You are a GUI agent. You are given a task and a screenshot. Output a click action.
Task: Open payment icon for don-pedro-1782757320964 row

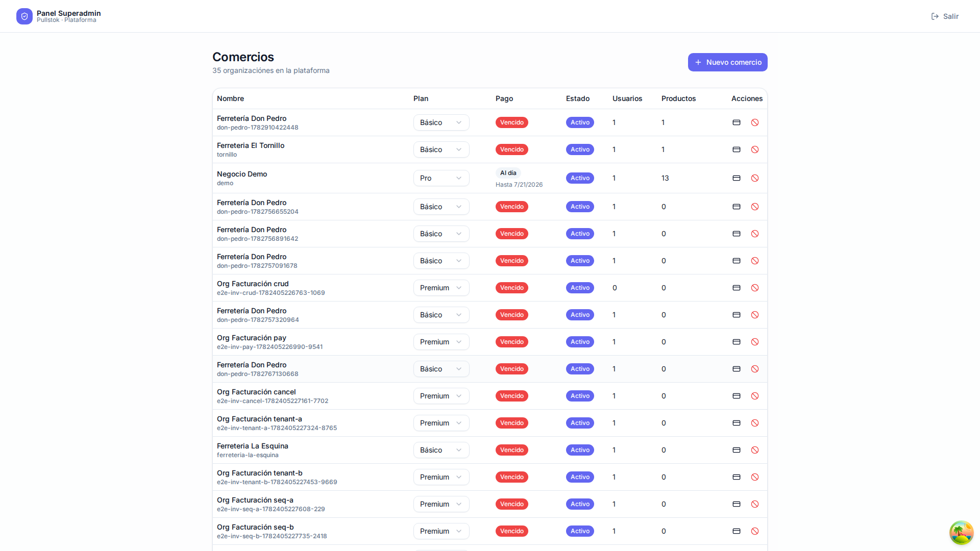coord(737,315)
